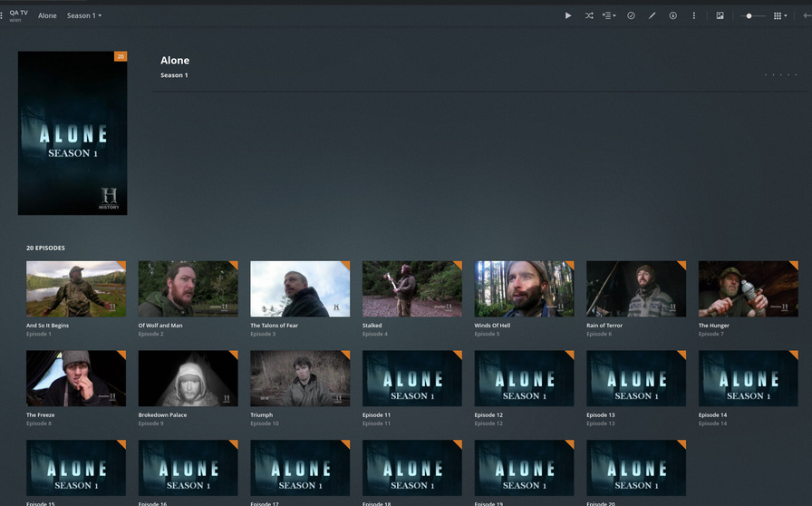Mark season as watched via the checkmark icon
Viewport: 812px width, 506px height.
click(631, 15)
